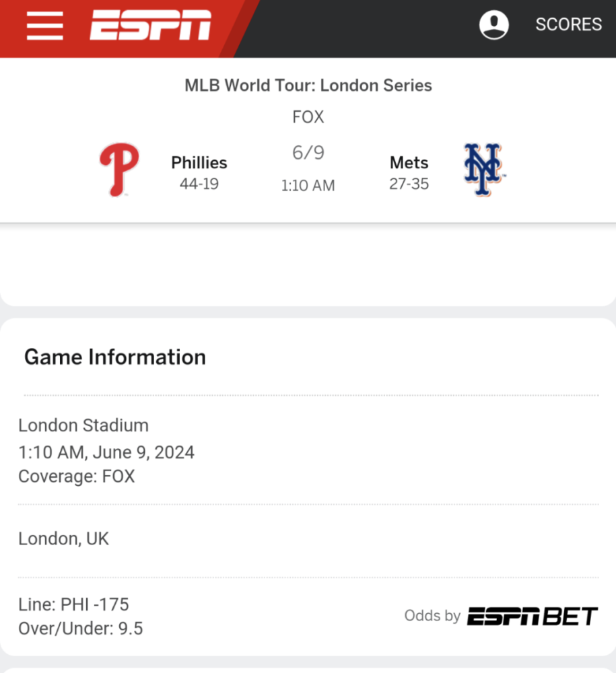Click the London Stadium venue text
Image resolution: width=616 pixels, height=673 pixels.
coord(83,425)
